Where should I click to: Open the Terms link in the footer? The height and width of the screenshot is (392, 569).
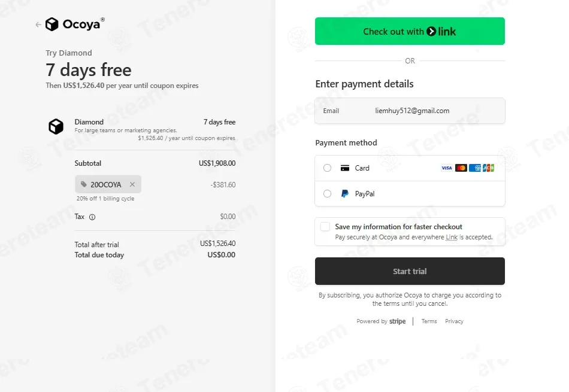(429, 321)
